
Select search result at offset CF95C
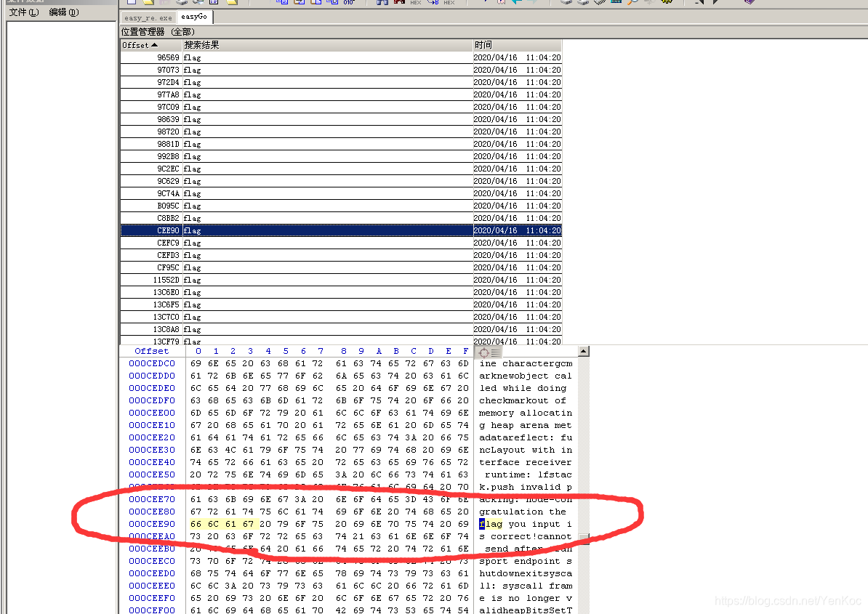coord(341,267)
